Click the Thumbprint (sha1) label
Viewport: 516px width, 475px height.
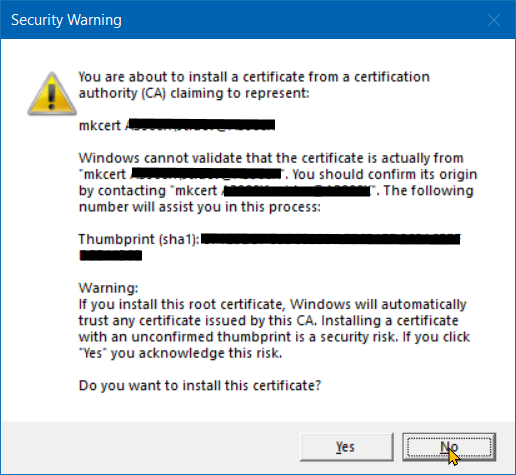(139, 239)
